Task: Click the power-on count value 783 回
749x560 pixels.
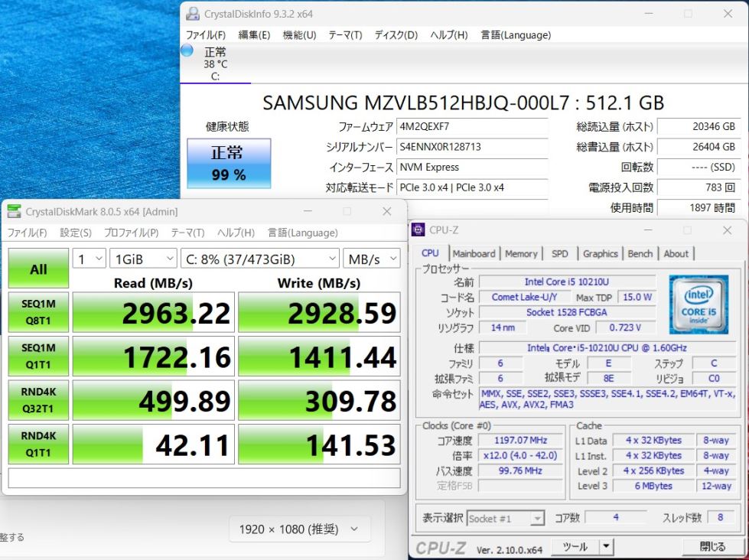Action: [x=699, y=187]
